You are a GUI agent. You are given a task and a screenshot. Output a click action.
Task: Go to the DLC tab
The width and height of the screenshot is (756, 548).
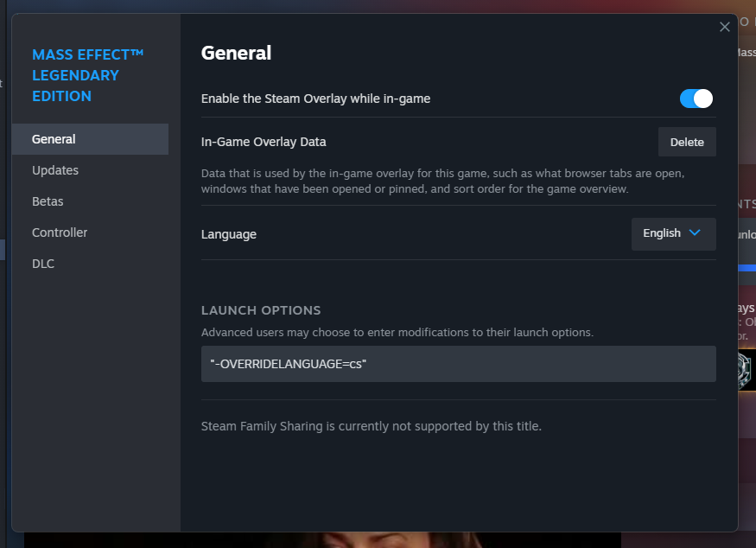click(90, 264)
